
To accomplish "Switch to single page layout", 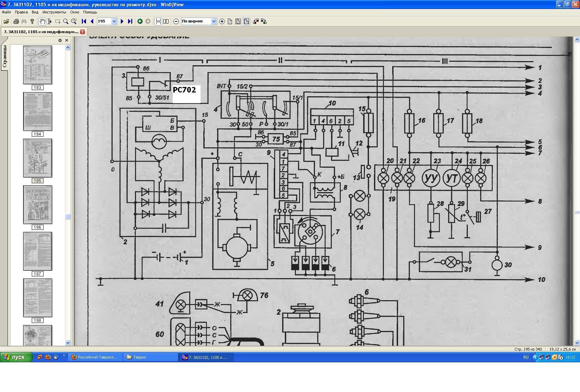I will [x=158, y=21].
